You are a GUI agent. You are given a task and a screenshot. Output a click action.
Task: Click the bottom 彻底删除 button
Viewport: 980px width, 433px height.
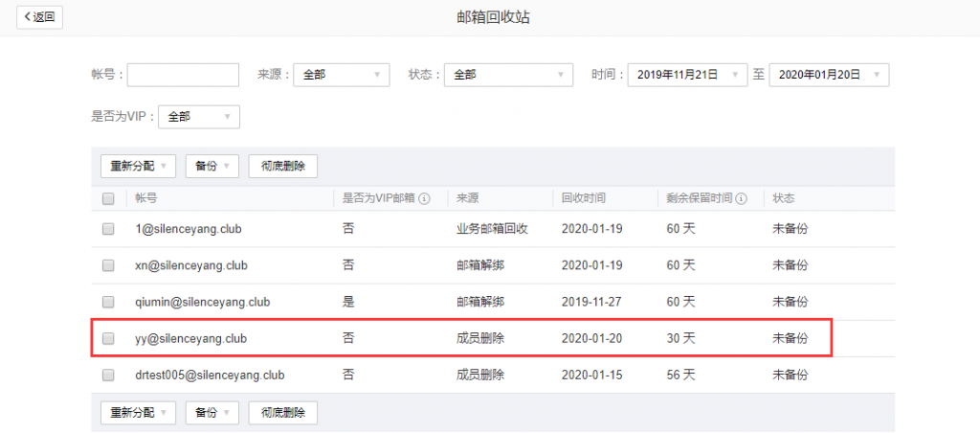point(282,413)
